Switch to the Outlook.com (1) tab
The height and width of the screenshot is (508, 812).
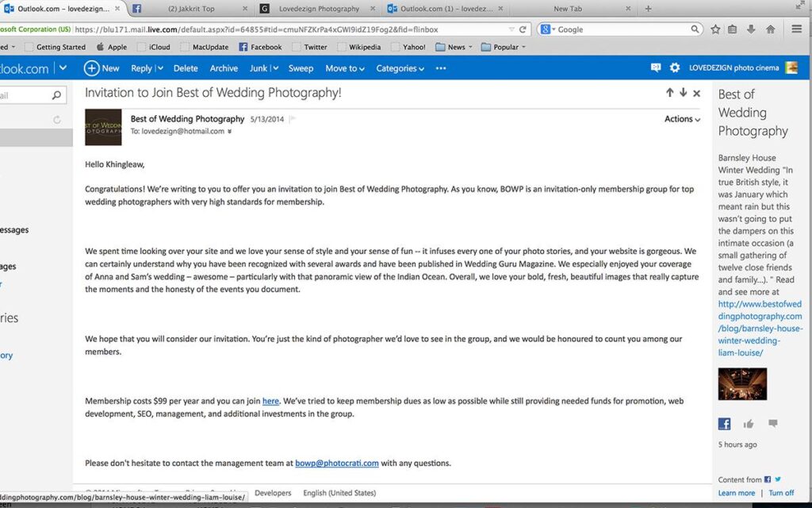[446, 9]
